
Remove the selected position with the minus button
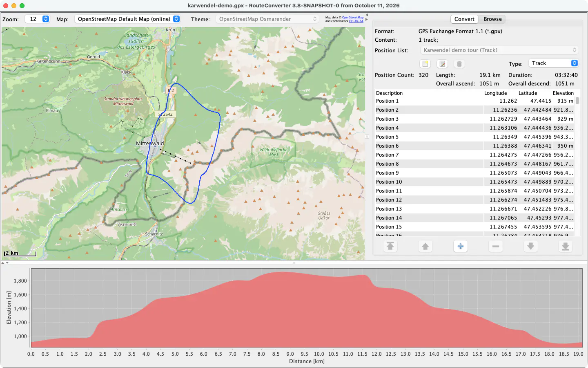[x=496, y=246]
